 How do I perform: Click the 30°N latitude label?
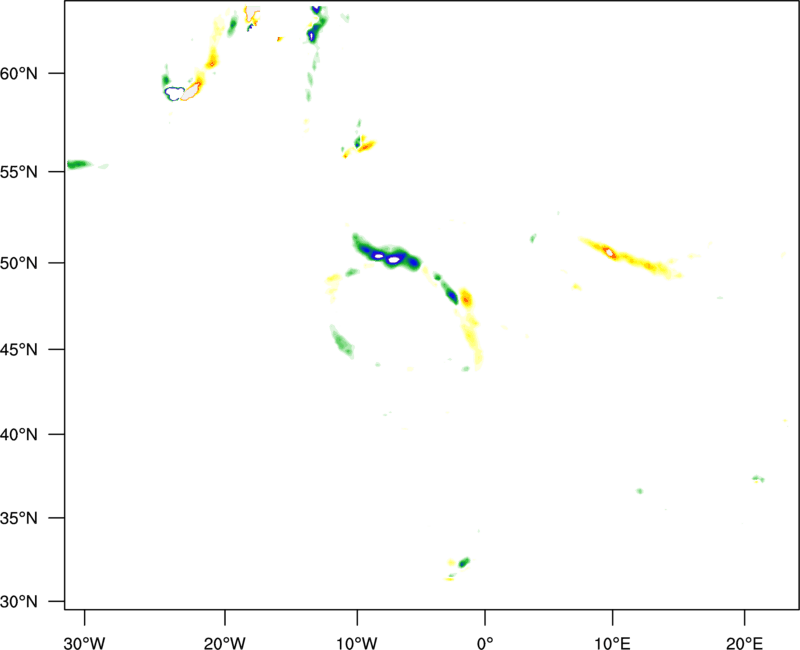19,602
